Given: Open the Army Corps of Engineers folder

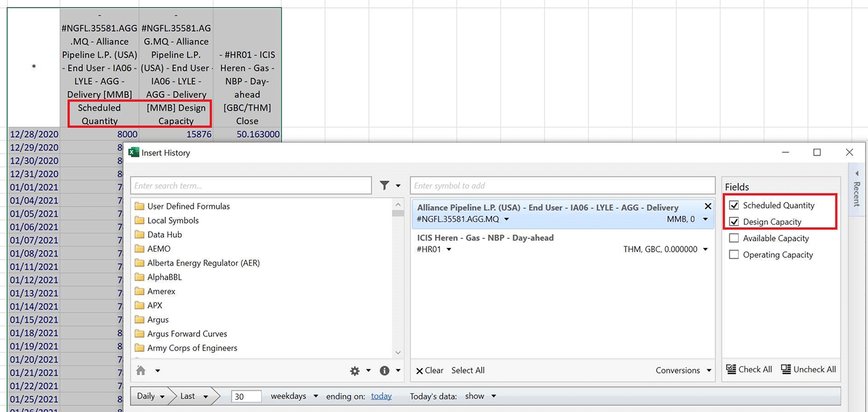Looking at the screenshot, I should click(x=186, y=348).
